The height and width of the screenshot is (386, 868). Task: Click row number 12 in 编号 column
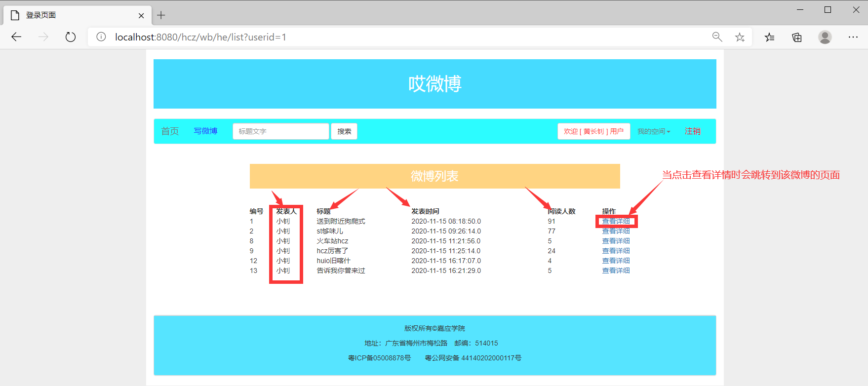point(253,261)
